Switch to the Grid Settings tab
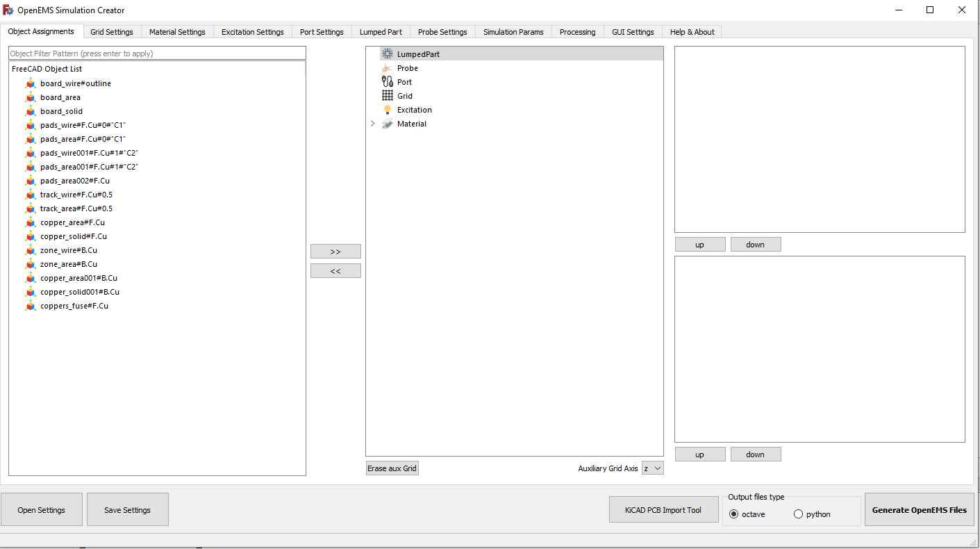The height and width of the screenshot is (549, 980). pyautogui.click(x=112, y=32)
